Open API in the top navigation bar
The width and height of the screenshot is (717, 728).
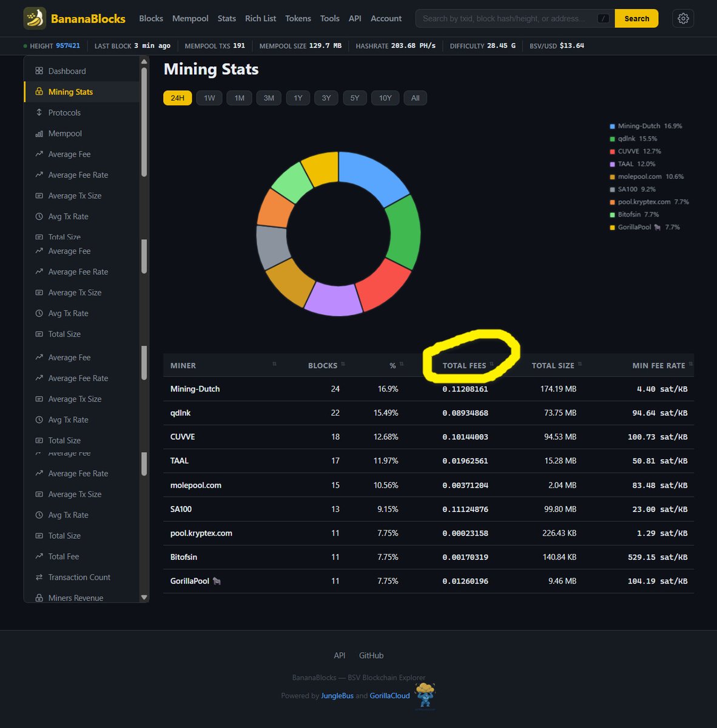355,18
